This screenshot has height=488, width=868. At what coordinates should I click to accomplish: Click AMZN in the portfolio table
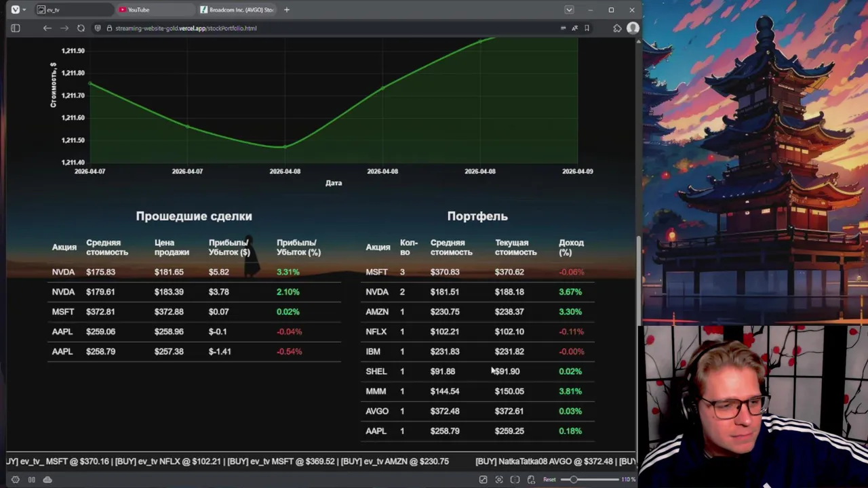[377, 312]
